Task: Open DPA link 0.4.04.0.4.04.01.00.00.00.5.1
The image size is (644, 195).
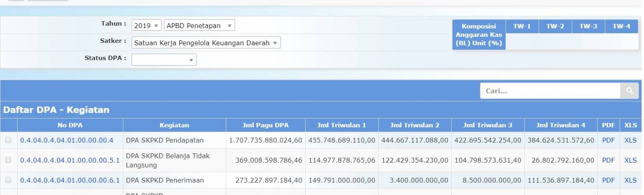Action: click(x=70, y=160)
